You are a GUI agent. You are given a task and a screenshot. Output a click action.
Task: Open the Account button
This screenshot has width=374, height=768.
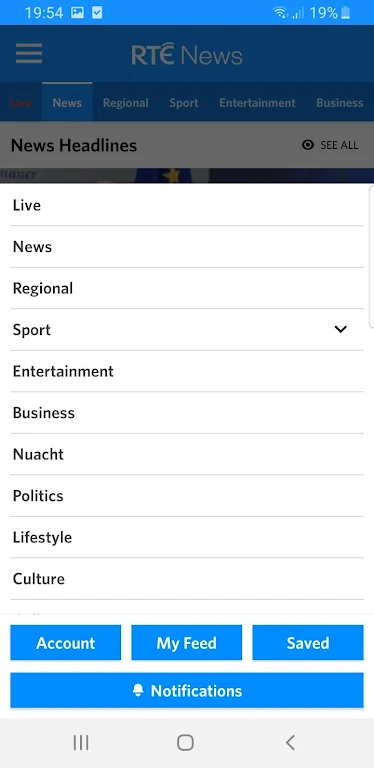[x=66, y=643]
